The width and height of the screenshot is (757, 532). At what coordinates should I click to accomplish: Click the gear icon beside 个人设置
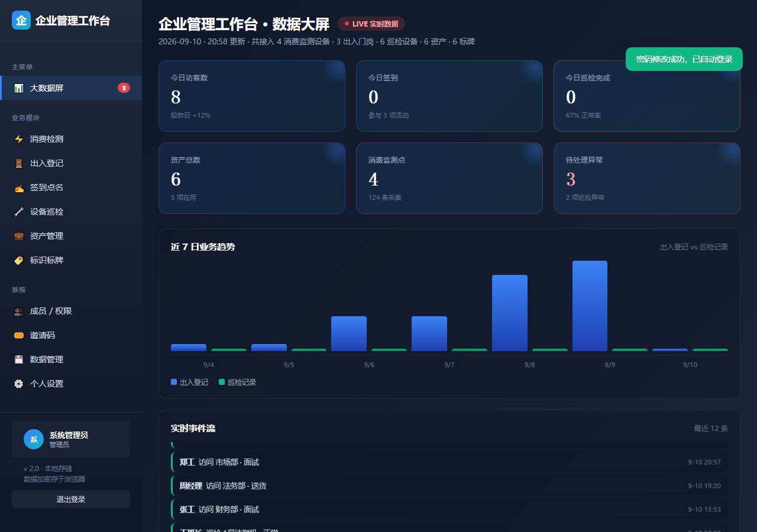point(19,384)
